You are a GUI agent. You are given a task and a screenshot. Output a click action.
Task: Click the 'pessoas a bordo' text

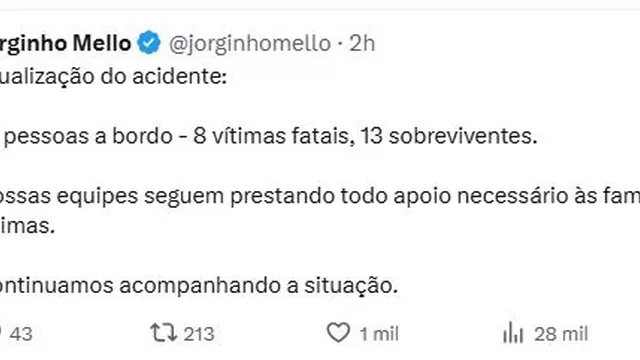pyautogui.click(x=89, y=136)
